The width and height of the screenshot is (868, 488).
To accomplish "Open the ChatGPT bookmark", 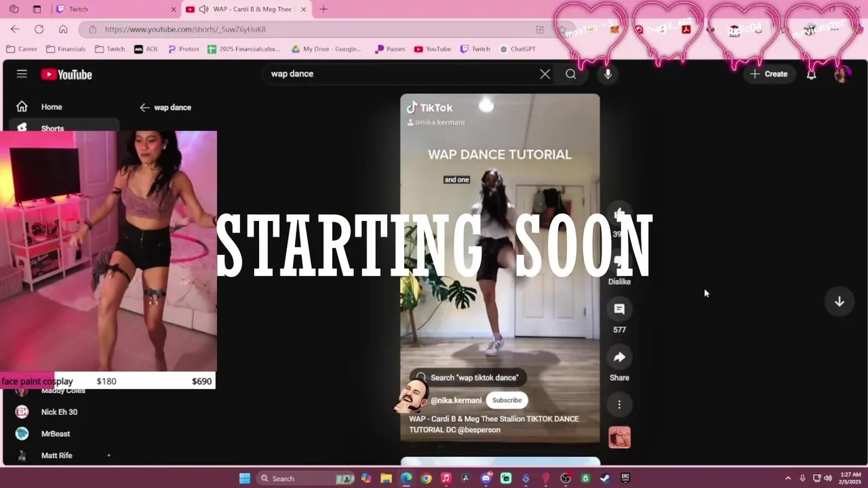I will click(518, 49).
